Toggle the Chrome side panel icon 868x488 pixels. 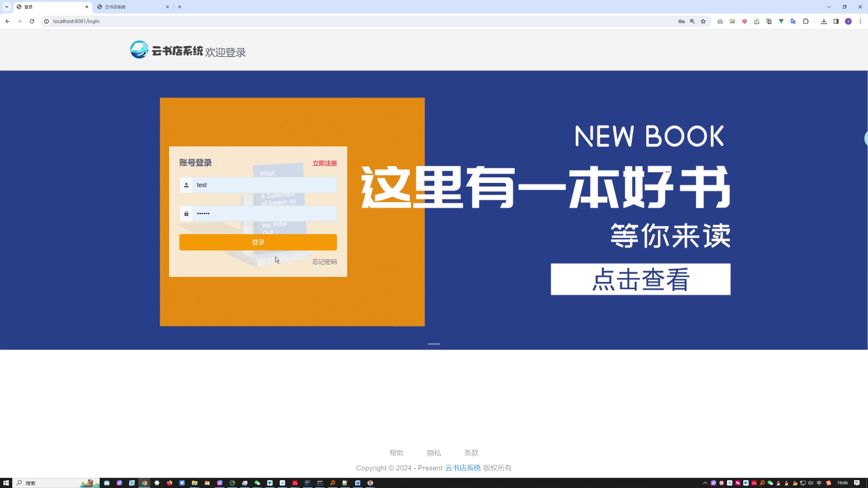pyautogui.click(x=836, y=21)
